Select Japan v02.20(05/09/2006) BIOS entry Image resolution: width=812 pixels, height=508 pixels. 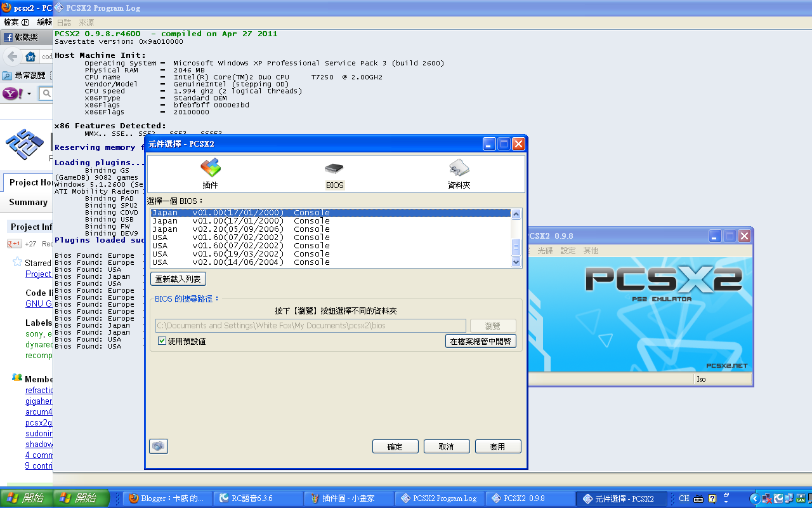click(x=331, y=229)
